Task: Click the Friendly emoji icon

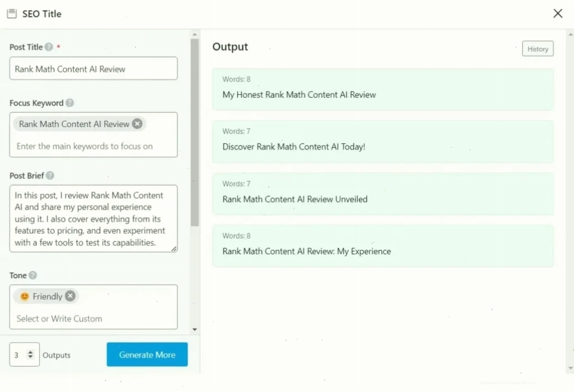Action: coord(25,296)
